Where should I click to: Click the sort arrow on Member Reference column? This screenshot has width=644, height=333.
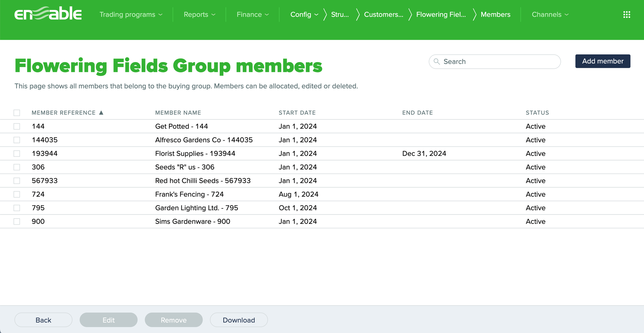pos(101,113)
